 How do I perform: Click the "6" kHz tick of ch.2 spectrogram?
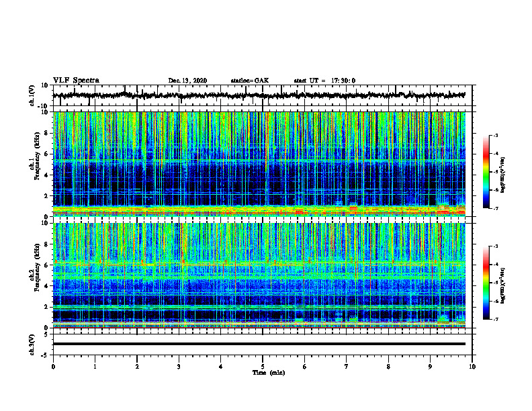tap(47, 265)
